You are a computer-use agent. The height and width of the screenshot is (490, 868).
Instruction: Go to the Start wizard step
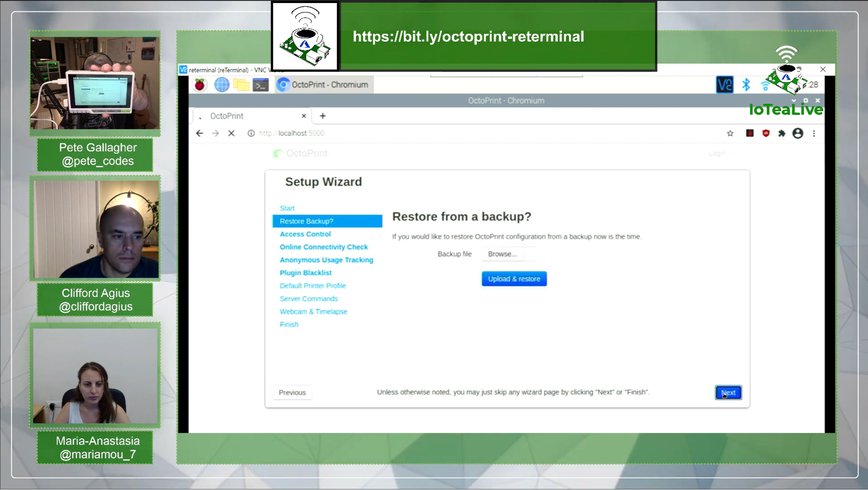(287, 208)
